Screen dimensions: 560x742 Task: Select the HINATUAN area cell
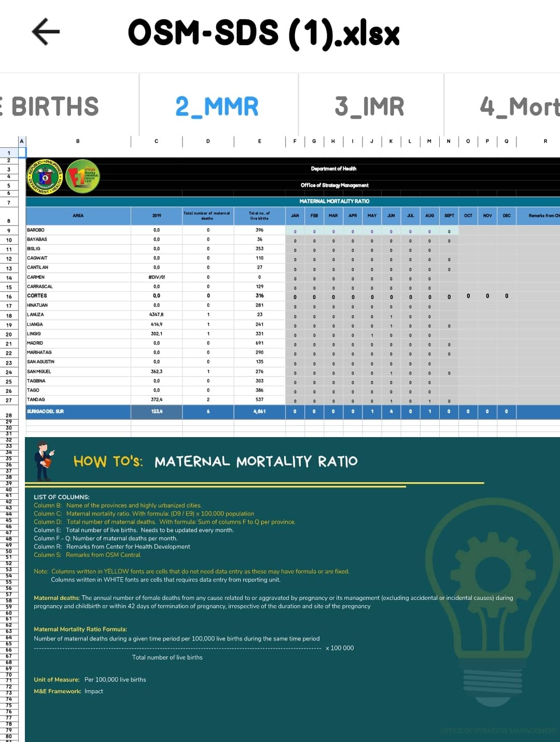tap(78, 305)
